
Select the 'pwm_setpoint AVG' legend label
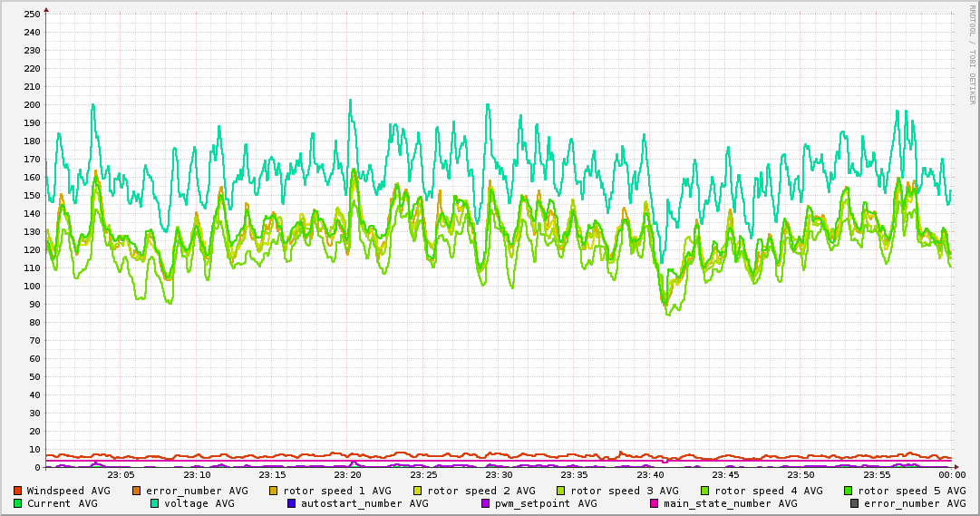pyautogui.click(x=546, y=504)
